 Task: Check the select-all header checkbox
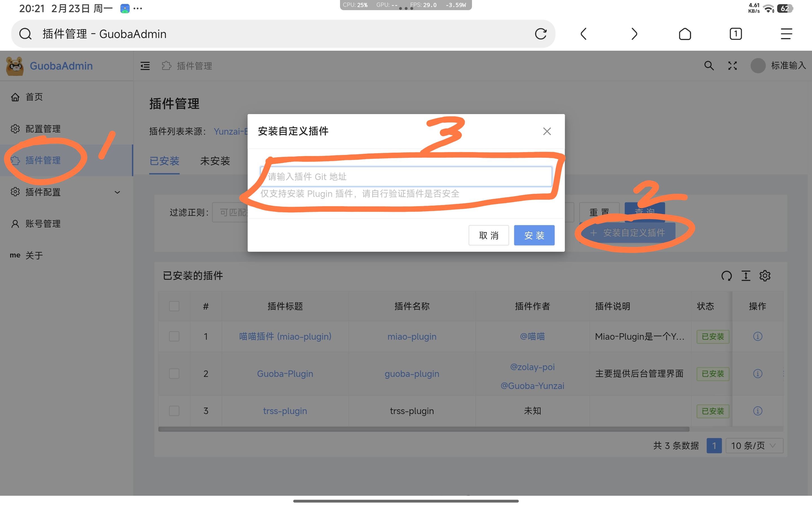point(174,306)
